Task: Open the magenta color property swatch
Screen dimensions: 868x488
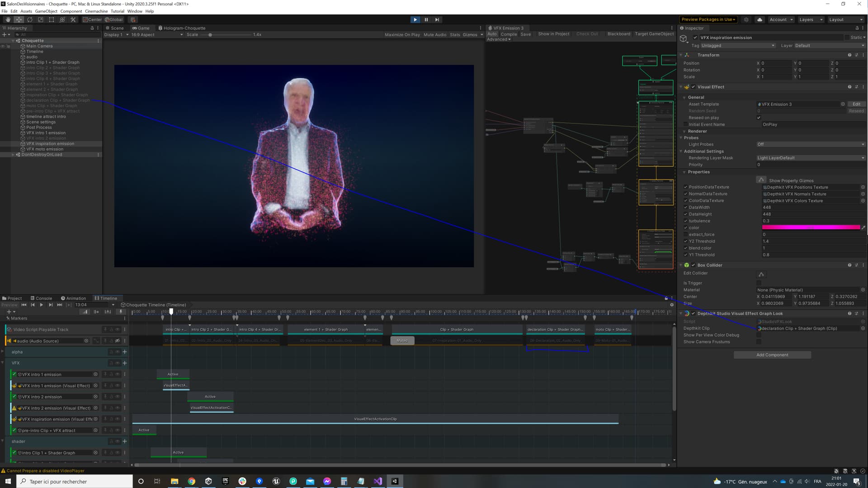Action: point(811,227)
